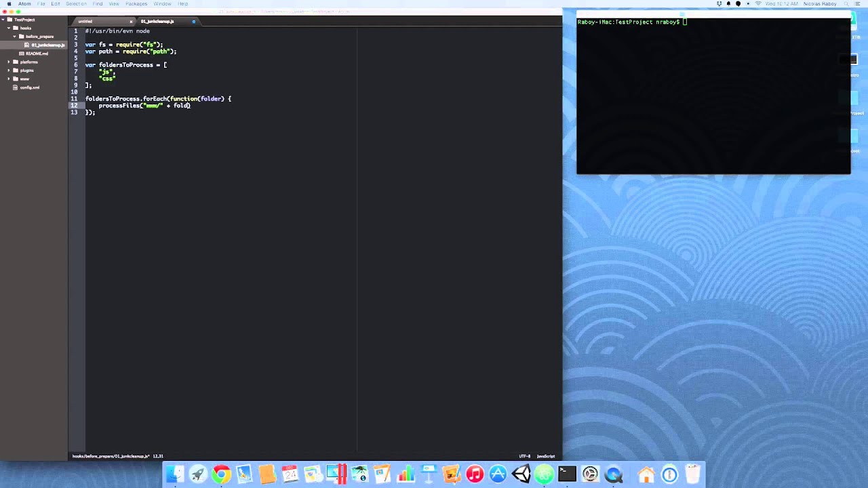Image resolution: width=868 pixels, height=488 pixels.
Task: Open the Terminal app icon in Dock
Action: (567, 474)
